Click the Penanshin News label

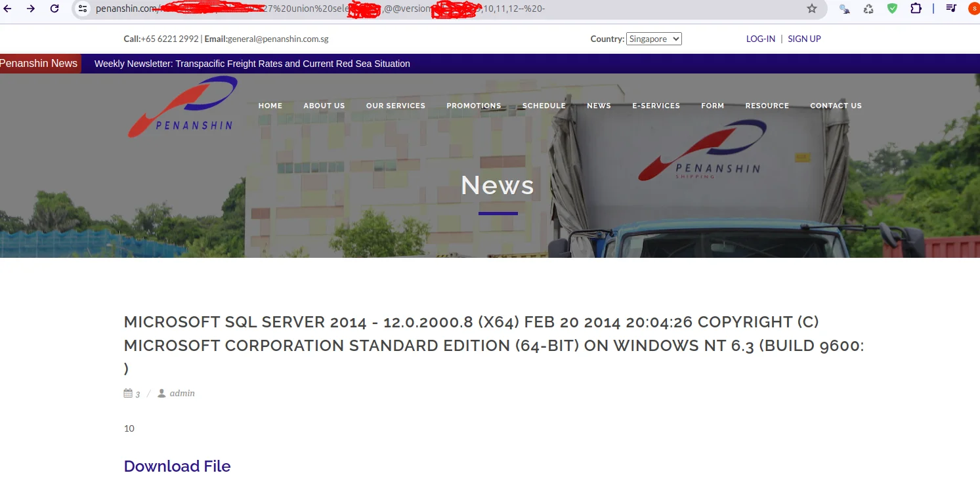[x=39, y=64]
